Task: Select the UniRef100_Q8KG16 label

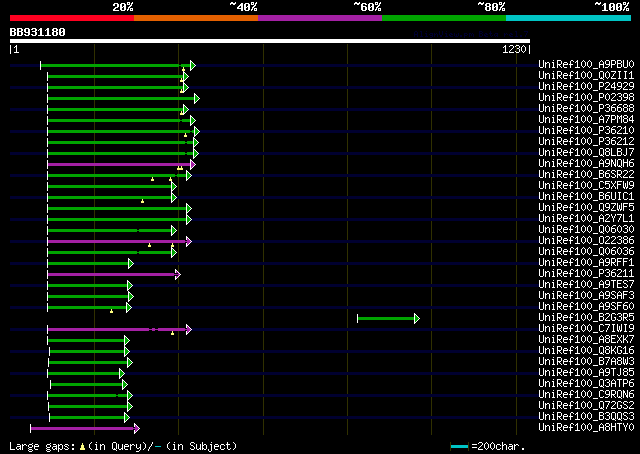Action: click(586, 351)
